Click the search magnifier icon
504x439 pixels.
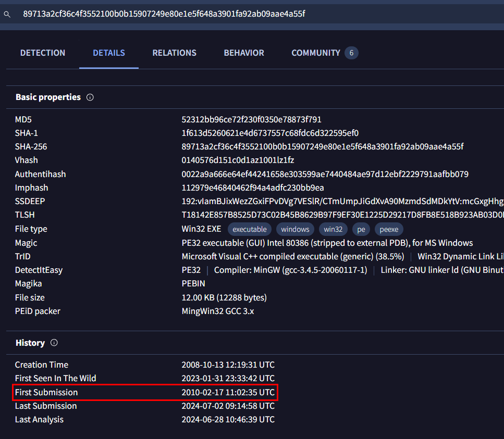7,14
